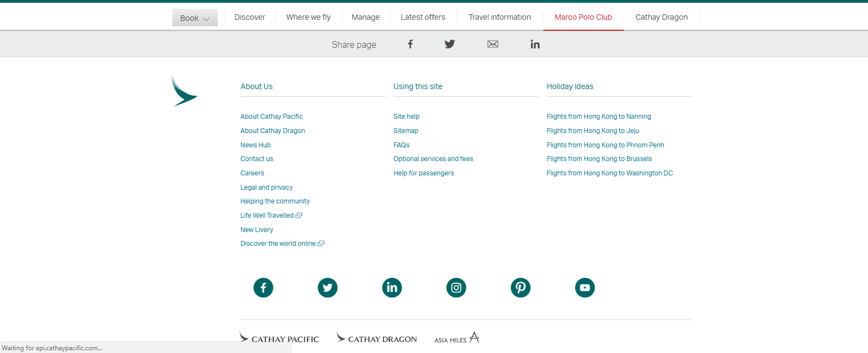Share page on LinkedIn icon

(535, 44)
